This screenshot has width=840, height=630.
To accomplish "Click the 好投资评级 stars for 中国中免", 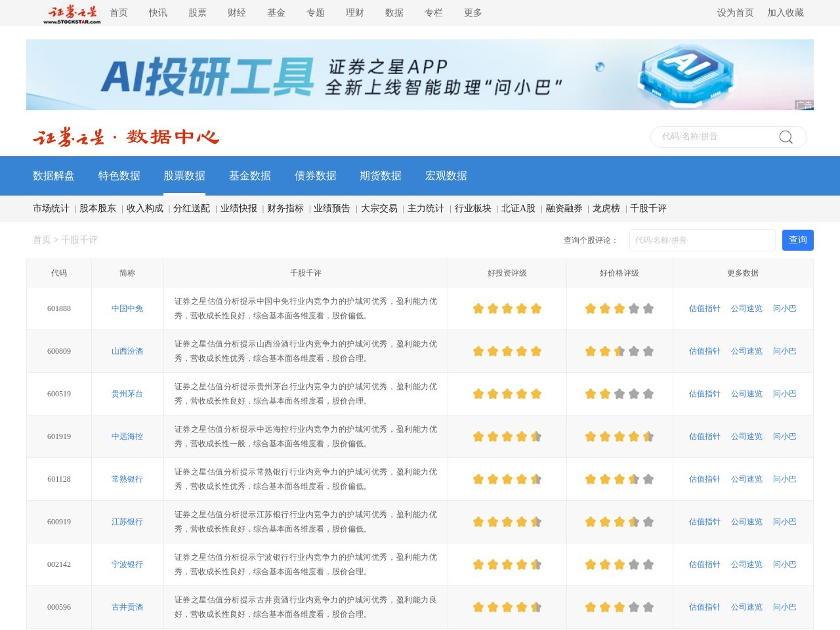I will [x=507, y=308].
